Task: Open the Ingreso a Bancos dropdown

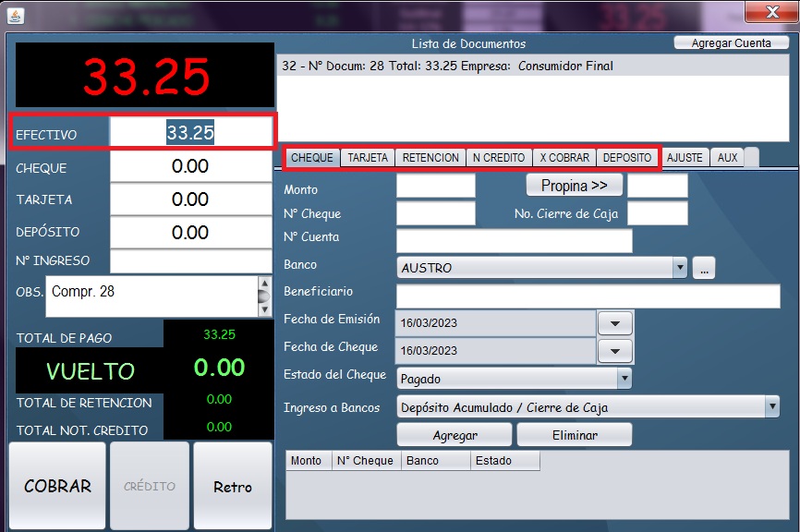Action: click(772, 407)
